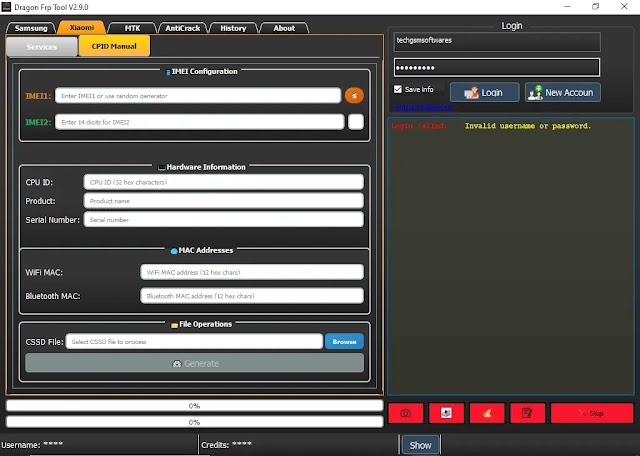Switch to the Samsung tab
Screen dimensions: 640x456
click(x=31, y=28)
